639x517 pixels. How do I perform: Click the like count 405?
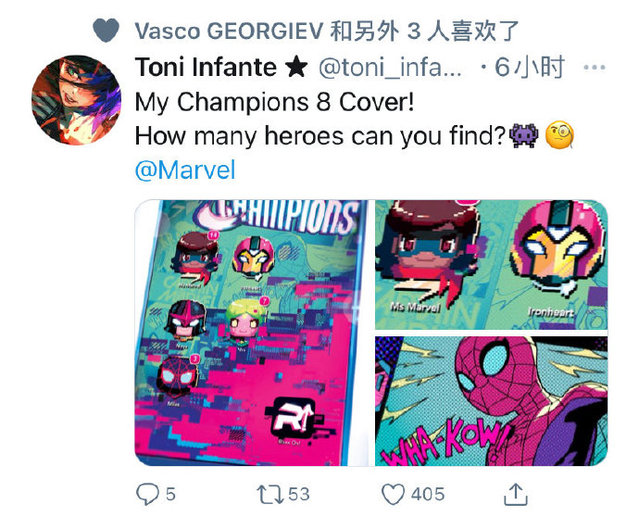[x=427, y=494]
